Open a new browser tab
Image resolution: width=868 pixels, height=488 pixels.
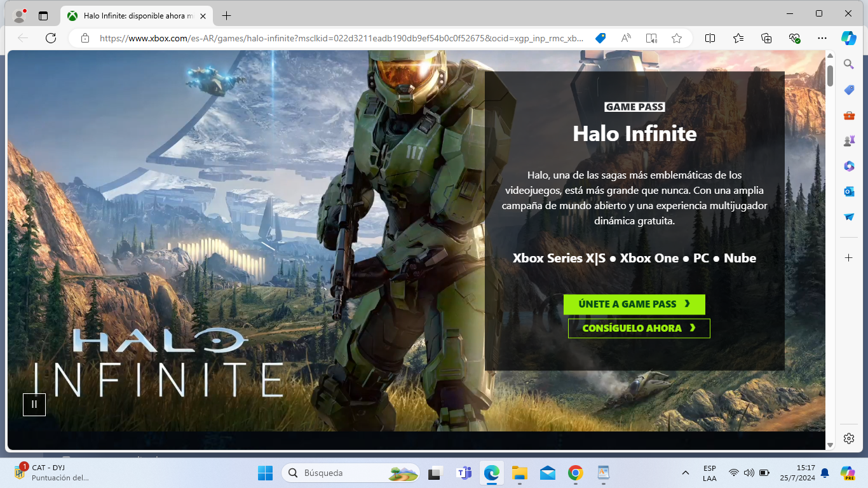(227, 15)
